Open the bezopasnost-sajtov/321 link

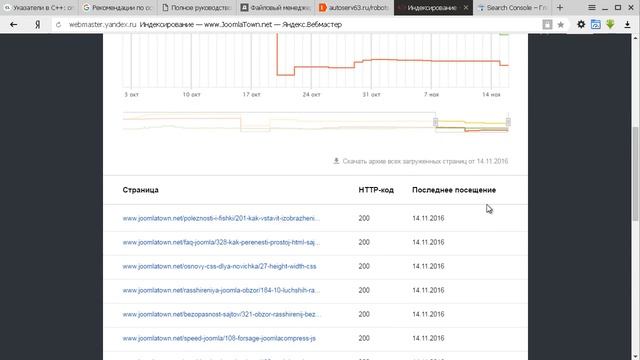pos(221,314)
